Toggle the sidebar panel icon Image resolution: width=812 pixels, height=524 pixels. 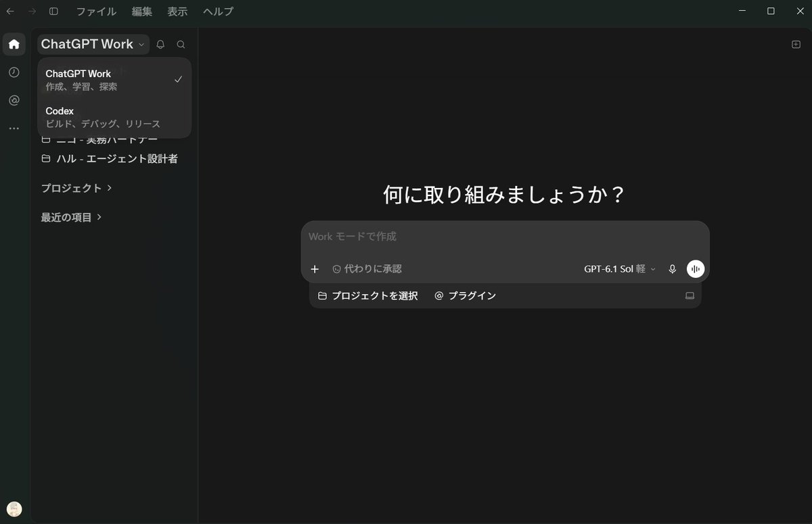pos(54,11)
